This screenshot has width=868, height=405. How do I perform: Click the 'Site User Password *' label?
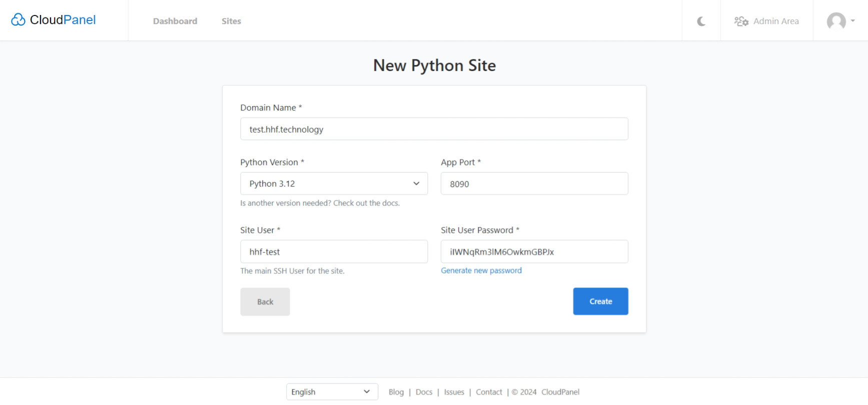pos(480,230)
